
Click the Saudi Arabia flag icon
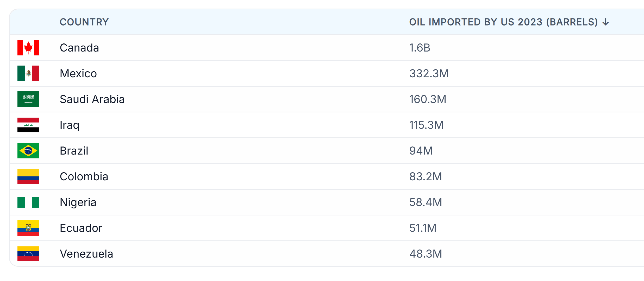[x=28, y=99]
